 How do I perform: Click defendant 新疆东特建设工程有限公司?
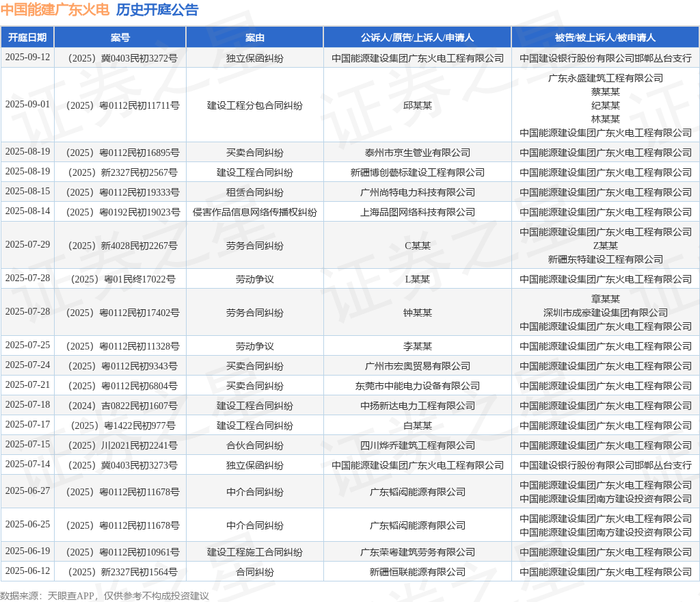coord(606,259)
